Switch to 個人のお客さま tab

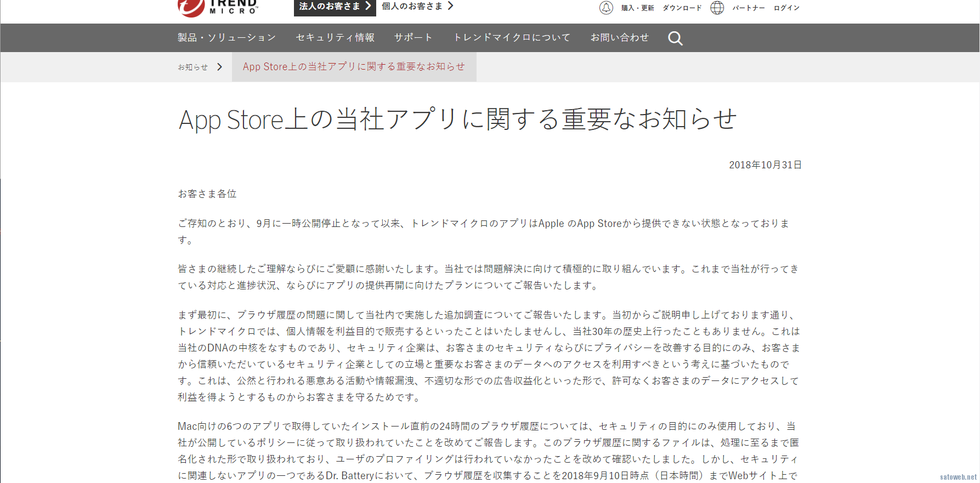pos(417,7)
